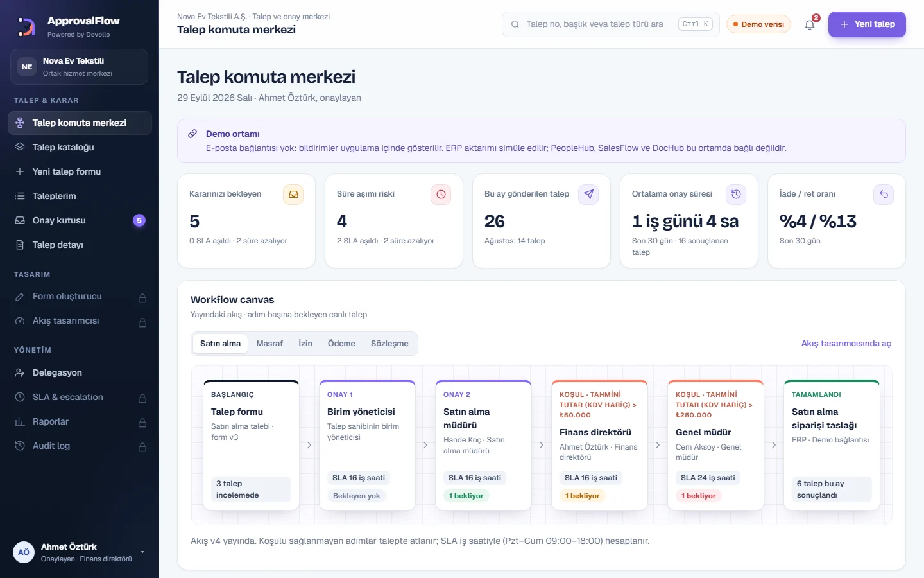This screenshot has width=924, height=578.
Task: Click the return arrow icon on İade / ret oranı card
Action: pos(884,195)
